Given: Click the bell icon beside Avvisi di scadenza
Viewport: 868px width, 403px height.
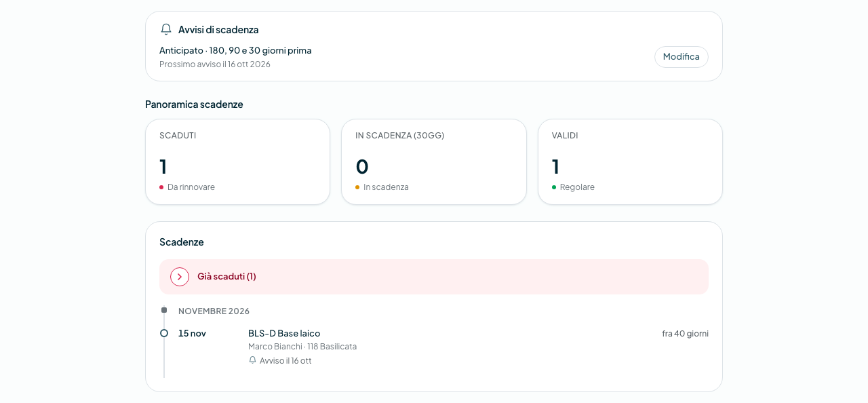Looking at the screenshot, I should (166, 29).
